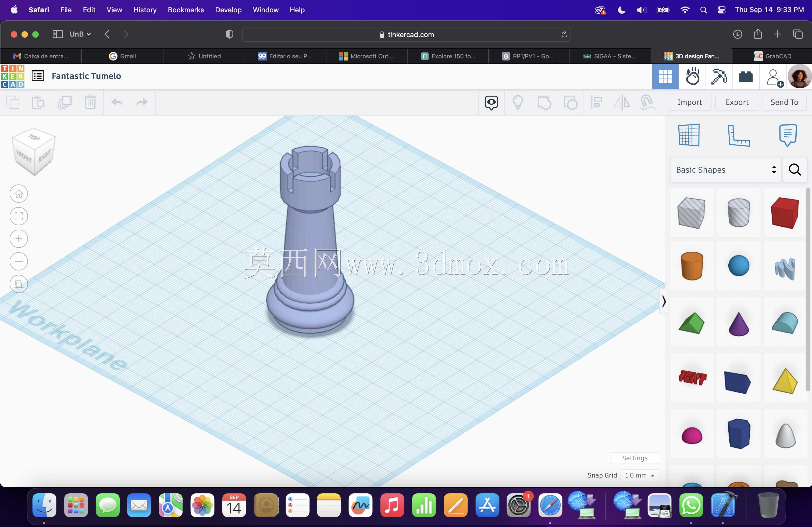
Task: Click the Paste tool icon
Action: pyautogui.click(x=38, y=102)
